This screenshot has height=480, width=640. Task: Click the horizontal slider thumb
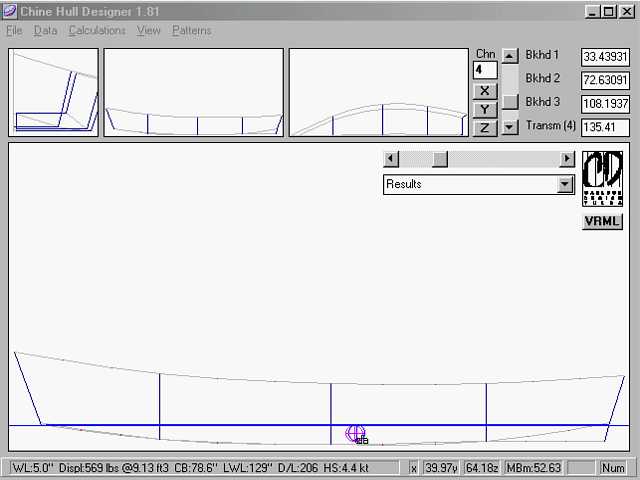[439, 159]
